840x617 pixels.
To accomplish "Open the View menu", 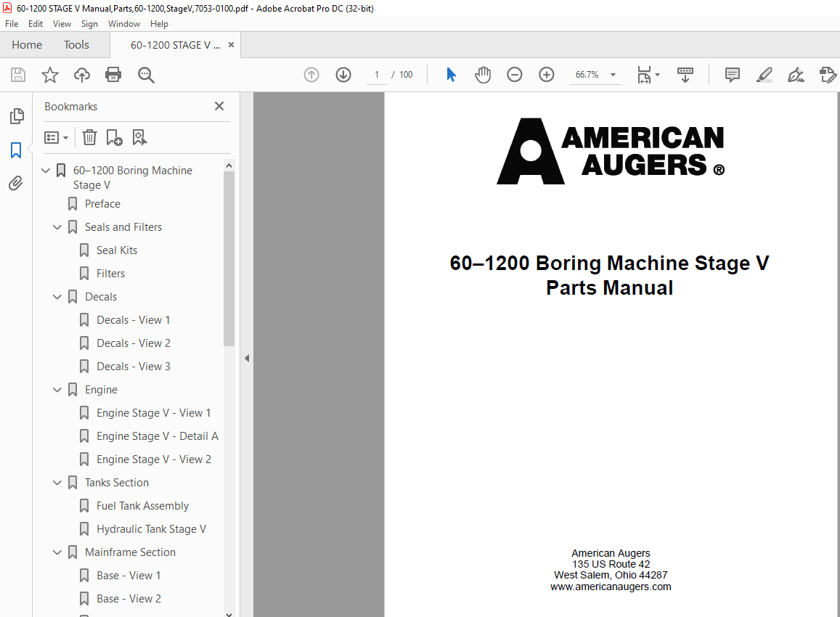I will [x=62, y=24].
